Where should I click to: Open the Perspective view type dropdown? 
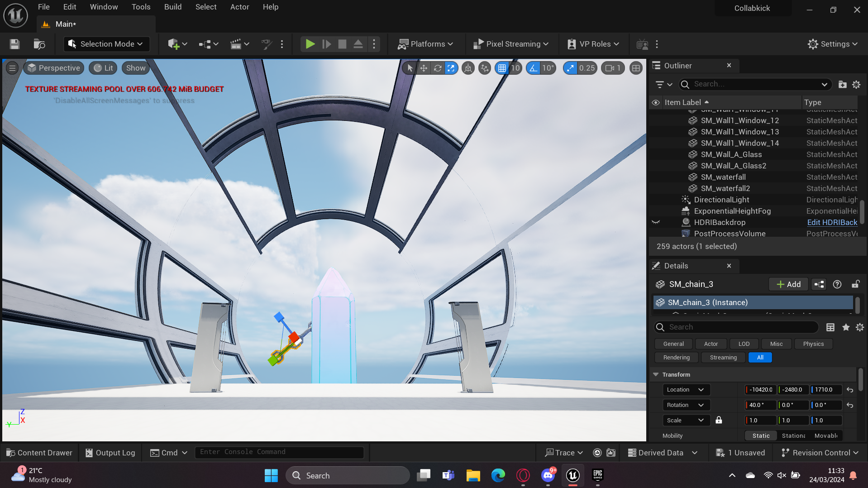tap(54, 68)
